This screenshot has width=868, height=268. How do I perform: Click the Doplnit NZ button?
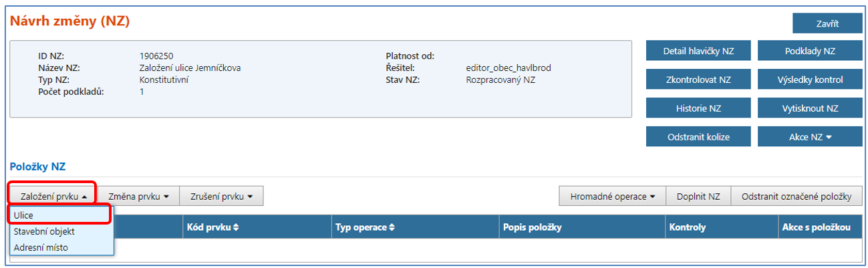(698, 196)
